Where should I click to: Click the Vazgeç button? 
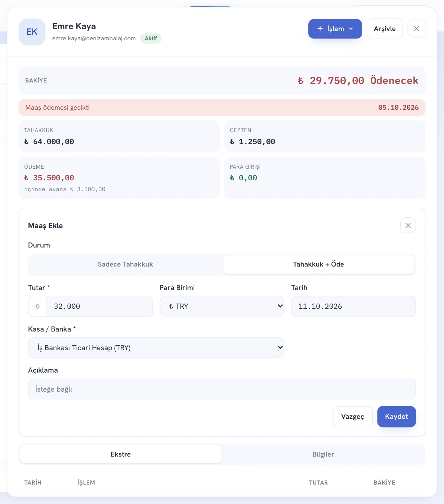coord(352,417)
